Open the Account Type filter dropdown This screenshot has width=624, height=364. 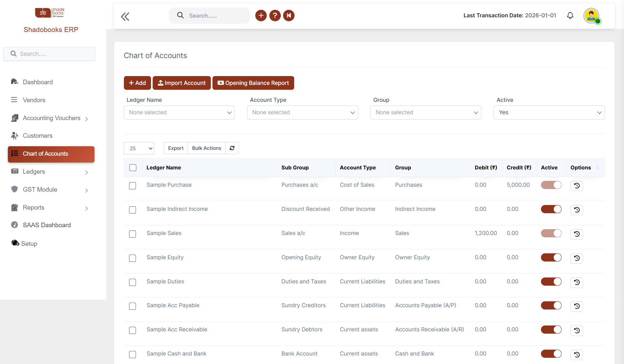[303, 112]
